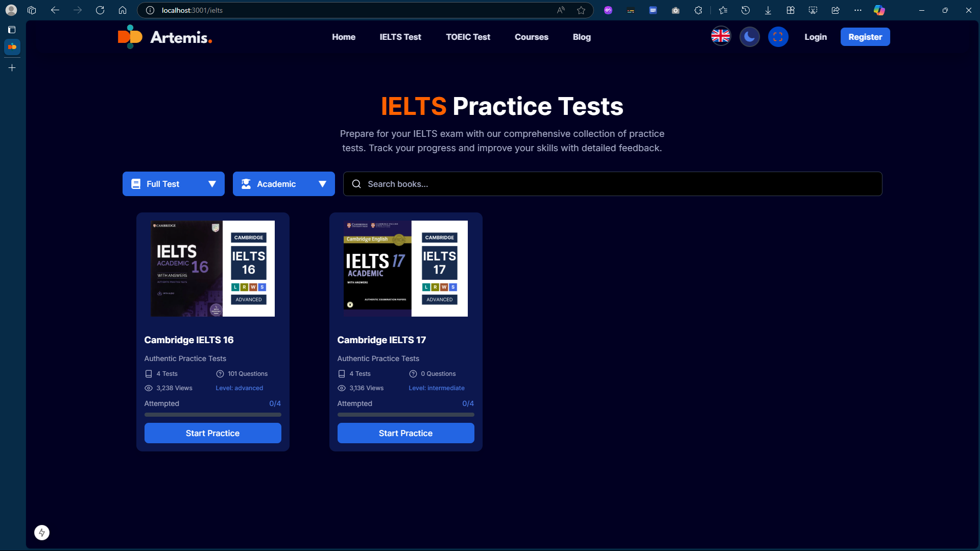Open browser extensions puzzle icon
Screen dimensions: 980x551
point(698,10)
